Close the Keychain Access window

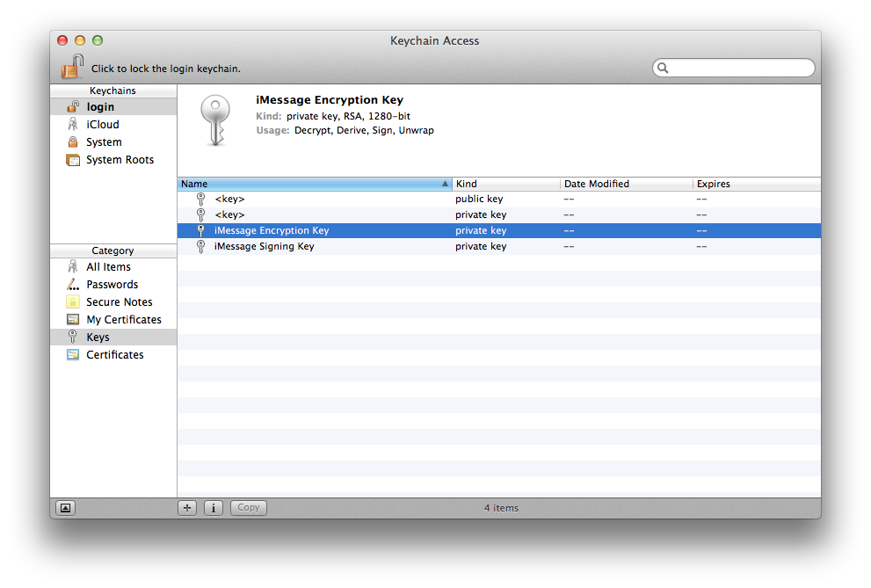point(62,40)
